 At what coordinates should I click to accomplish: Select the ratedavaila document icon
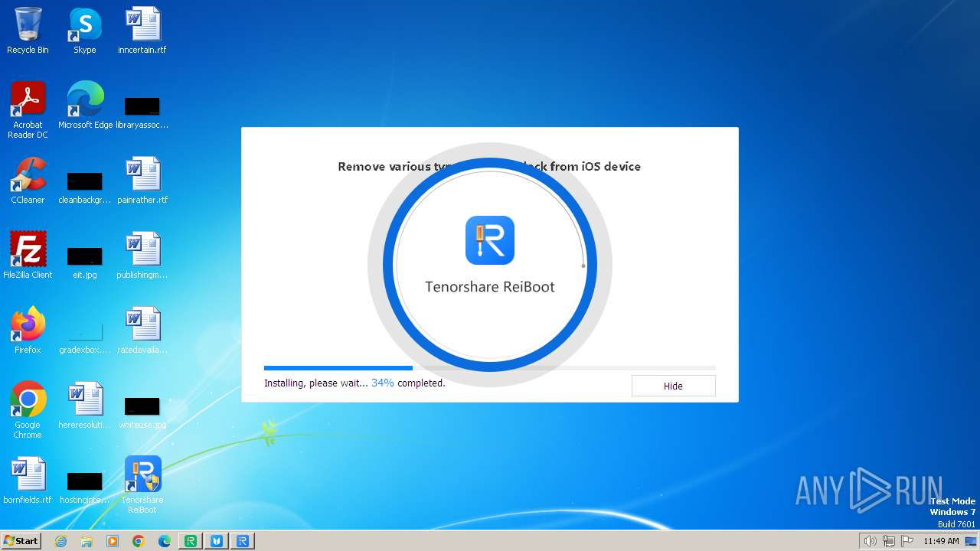(x=142, y=331)
